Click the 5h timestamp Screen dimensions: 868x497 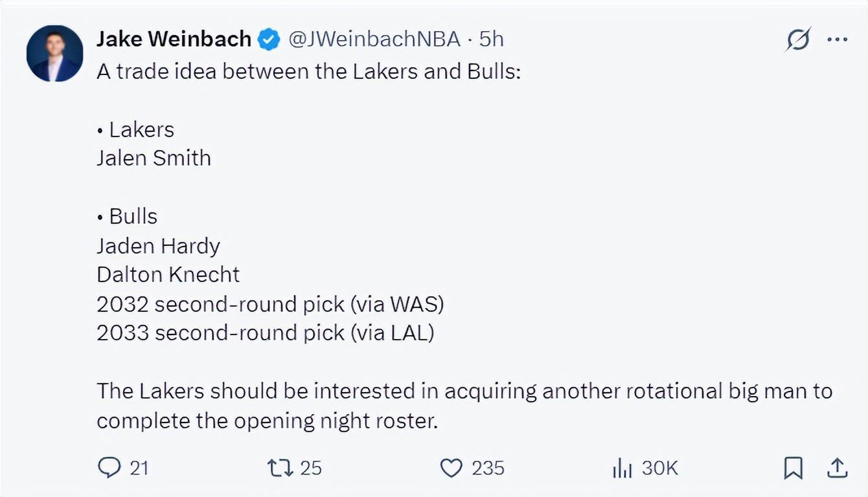pos(491,39)
